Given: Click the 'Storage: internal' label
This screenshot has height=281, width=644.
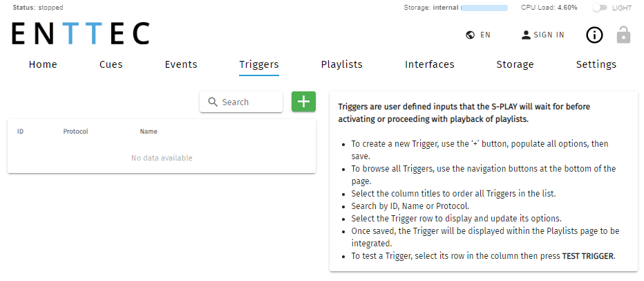Looking at the screenshot, I should coord(431,8).
